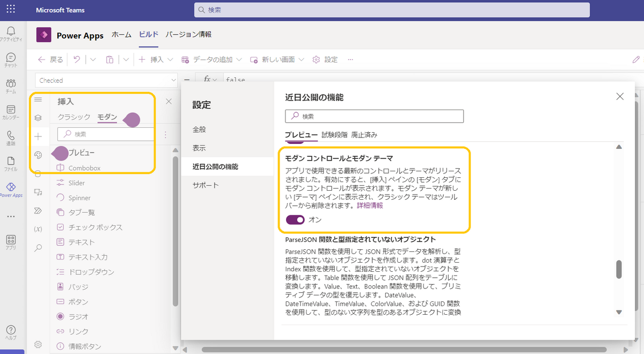Open Activity in Teams sidebar
The image size is (644, 354).
click(11, 33)
